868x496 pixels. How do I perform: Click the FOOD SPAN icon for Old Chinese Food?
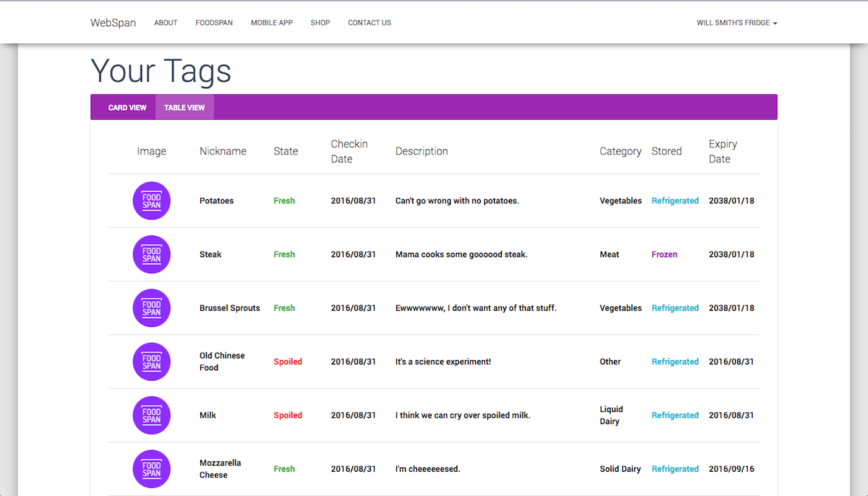click(151, 361)
